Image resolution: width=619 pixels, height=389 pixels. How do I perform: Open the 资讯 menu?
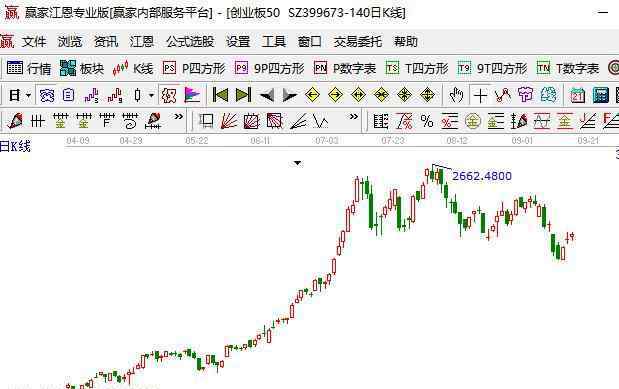pos(106,41)
